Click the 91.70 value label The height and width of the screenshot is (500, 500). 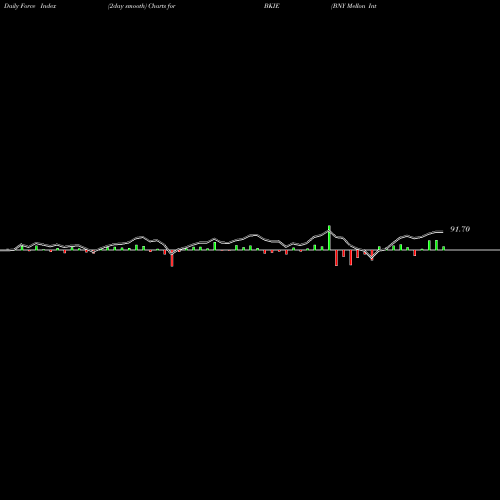click(460, 229)
